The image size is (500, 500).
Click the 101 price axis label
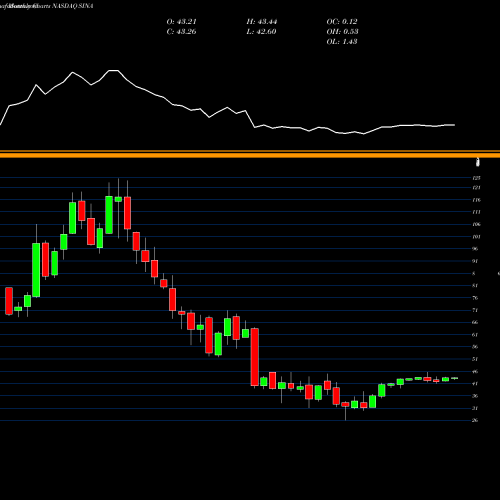[476, 237]
